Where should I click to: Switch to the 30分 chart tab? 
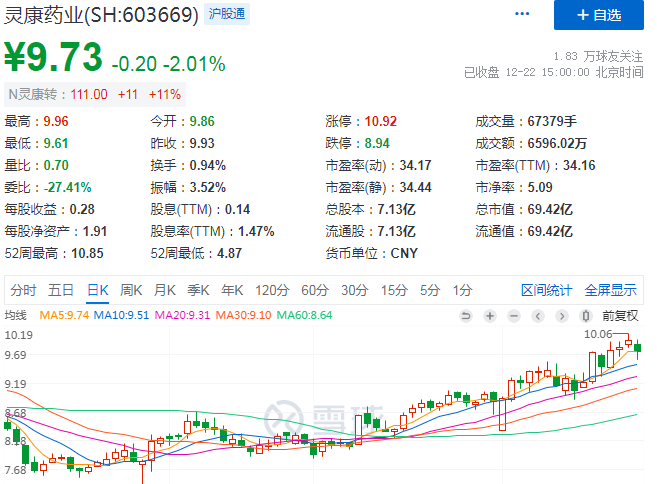tap(354, 290)
